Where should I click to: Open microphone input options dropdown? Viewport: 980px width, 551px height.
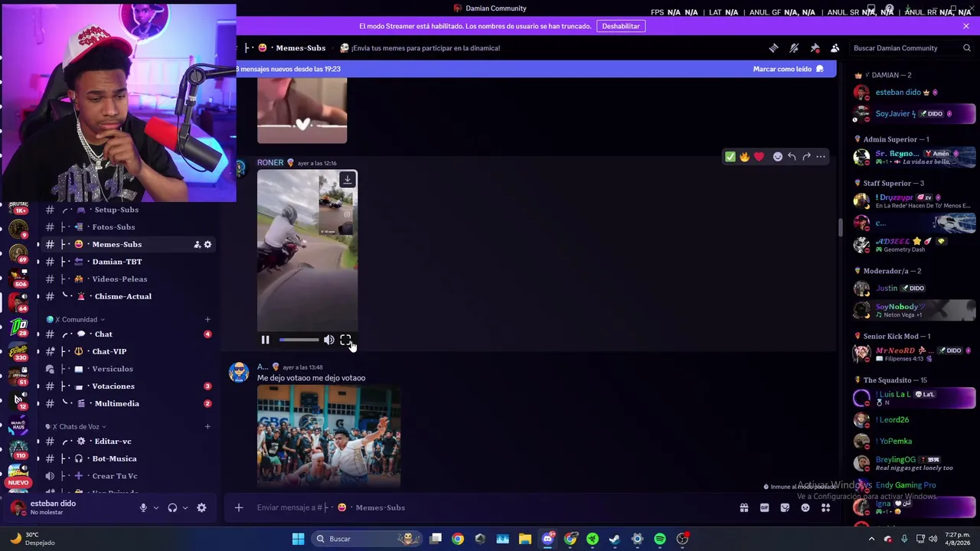coord(156,507)
